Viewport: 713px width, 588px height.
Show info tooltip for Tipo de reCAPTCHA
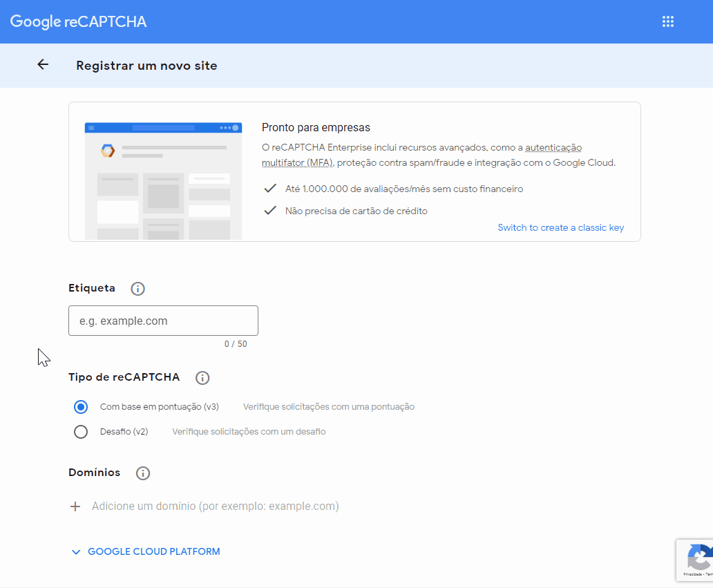(x=202, y=378)
